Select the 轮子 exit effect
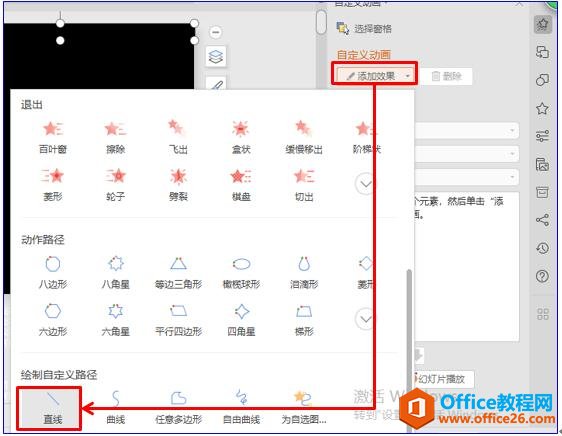562x436 pixels. [115, 185]
